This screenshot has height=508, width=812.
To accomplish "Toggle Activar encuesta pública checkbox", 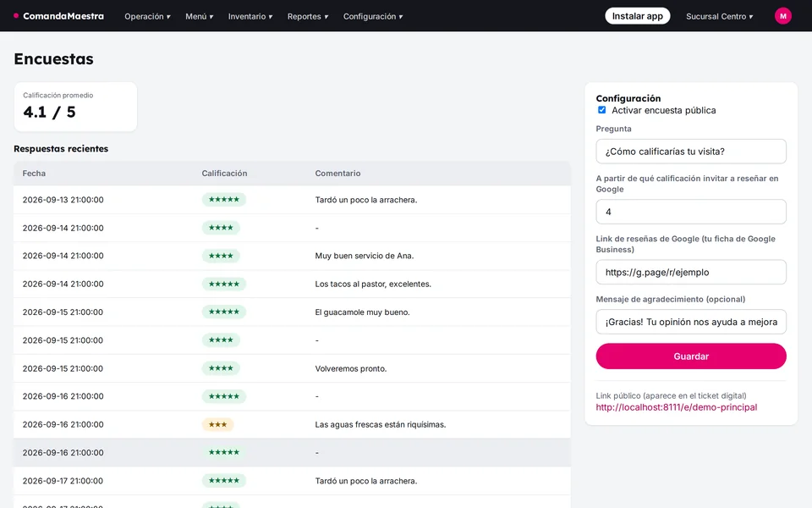I will click(601, 110).
